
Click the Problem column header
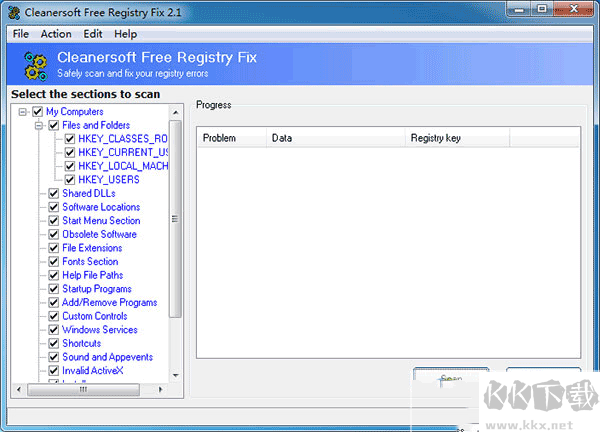point(232,138)
